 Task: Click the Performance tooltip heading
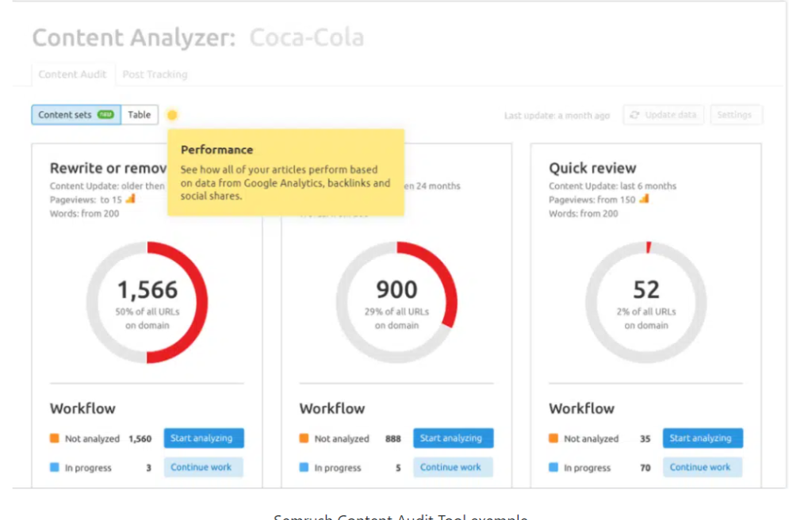217,150
